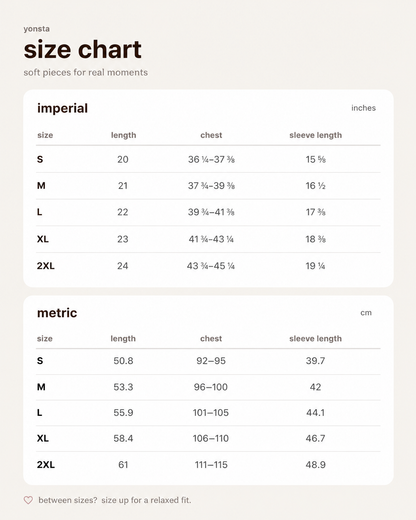Viewport: 416px width, 520px height.
Task: Click the 36 ¼–37 ⅜ chest value
Action: [x=211, y=159]
